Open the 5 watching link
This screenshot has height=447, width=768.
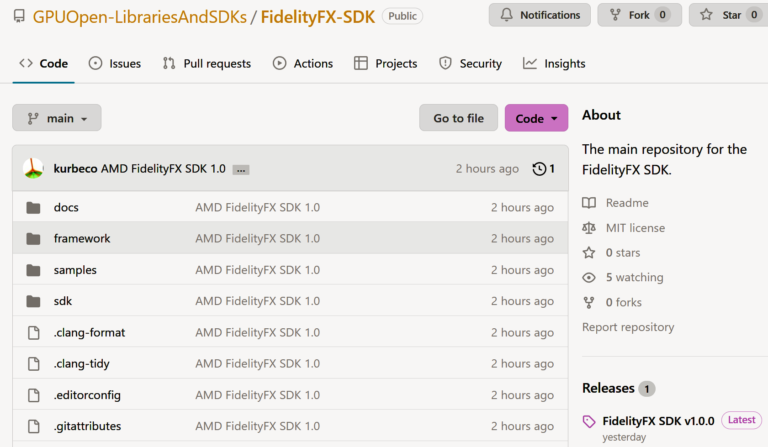pos(634,278)
